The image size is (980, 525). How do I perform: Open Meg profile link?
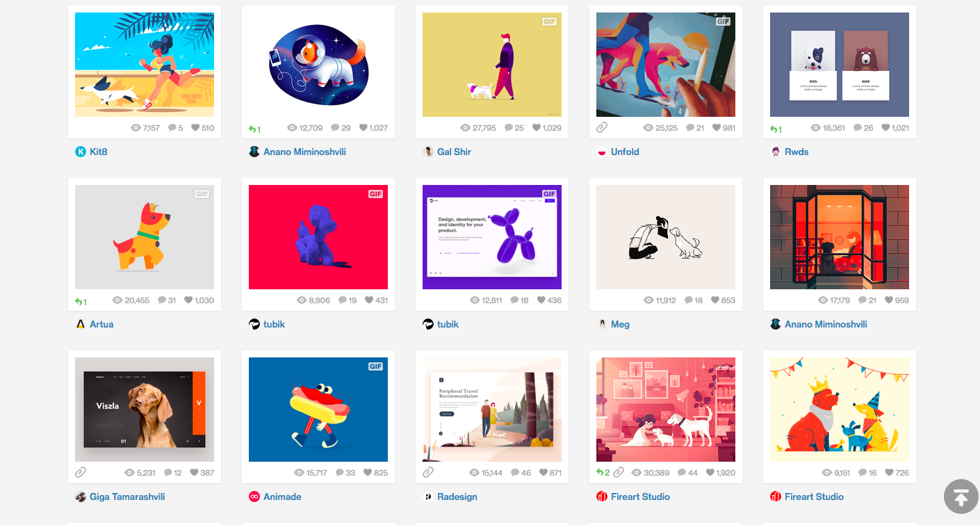tap(620, 324)
